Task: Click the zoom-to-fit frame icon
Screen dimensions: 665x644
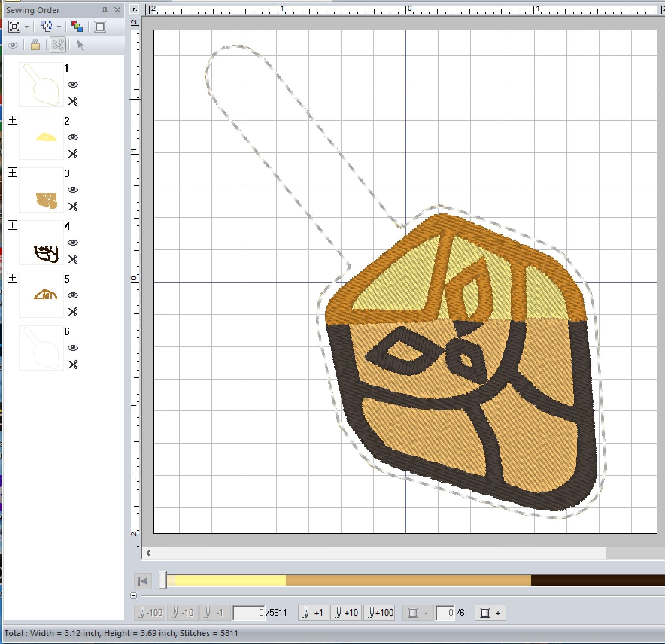Action: [14, 27]
